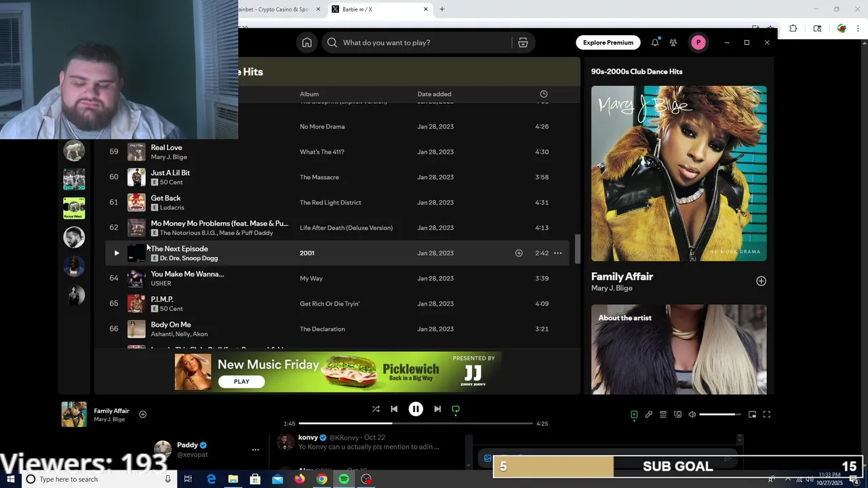Open Firefox from the taskbar

300,479
